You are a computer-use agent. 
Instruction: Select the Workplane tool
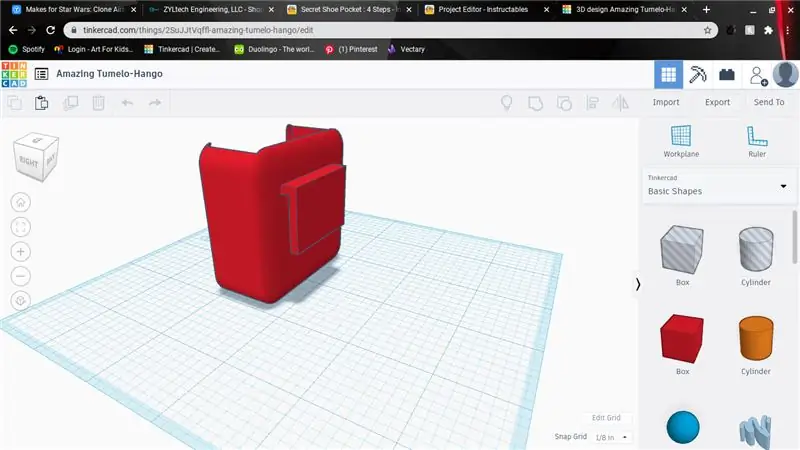681,141
